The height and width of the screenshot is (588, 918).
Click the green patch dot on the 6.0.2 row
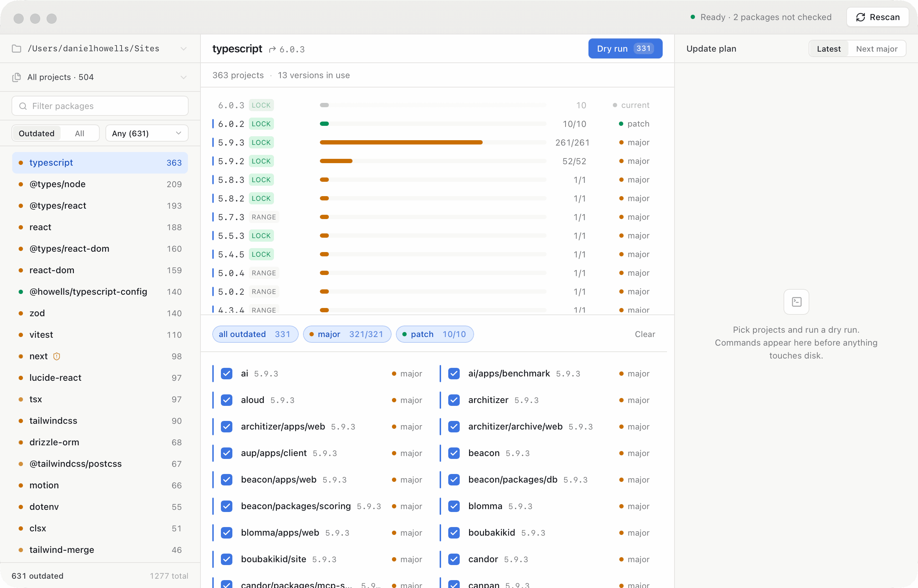tap(621, 124)
